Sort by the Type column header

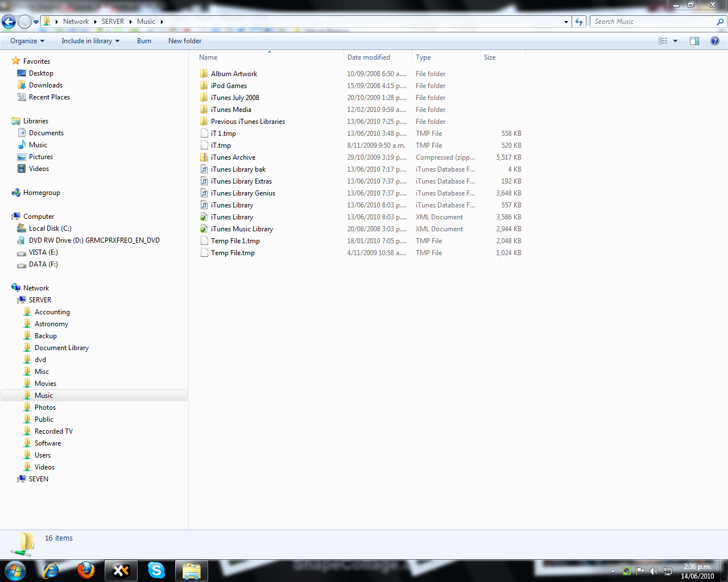(446, 57)
